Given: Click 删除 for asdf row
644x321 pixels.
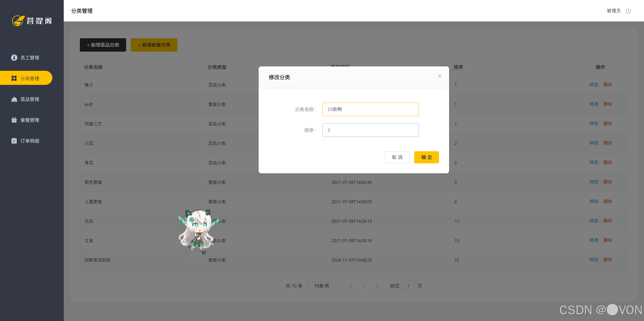Looking at the screenshot, I should tap(608, 104).
